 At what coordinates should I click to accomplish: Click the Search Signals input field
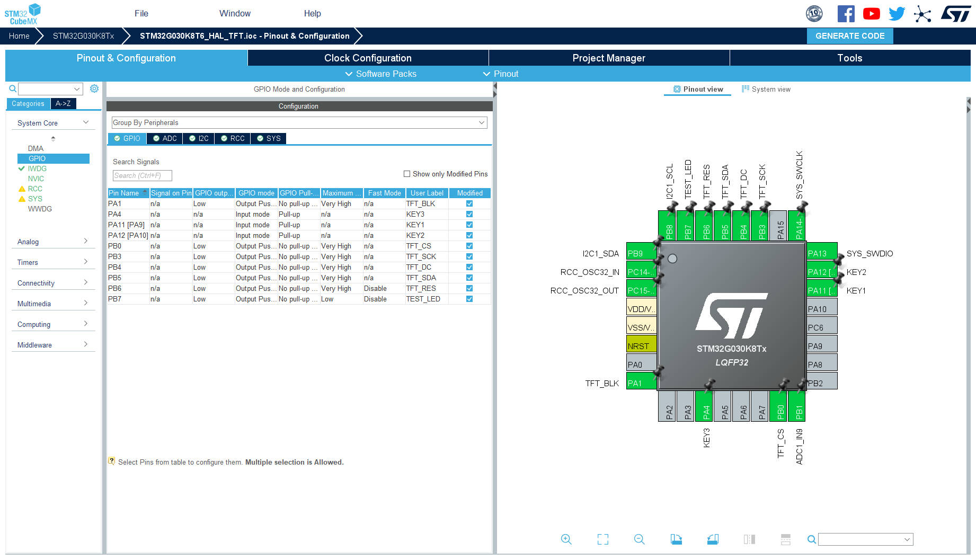(x=142, y=175)
